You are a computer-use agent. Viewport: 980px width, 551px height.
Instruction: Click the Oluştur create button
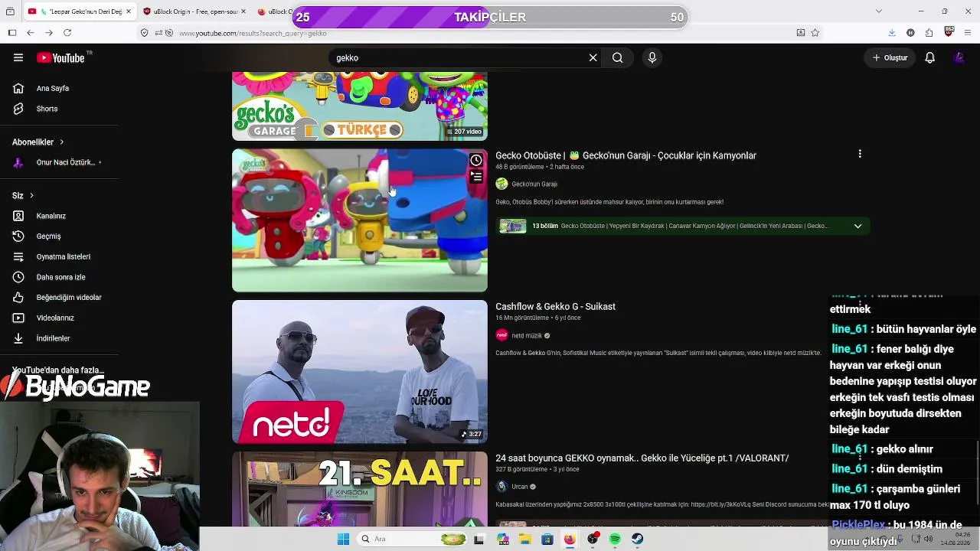click(x=890, y=57)
